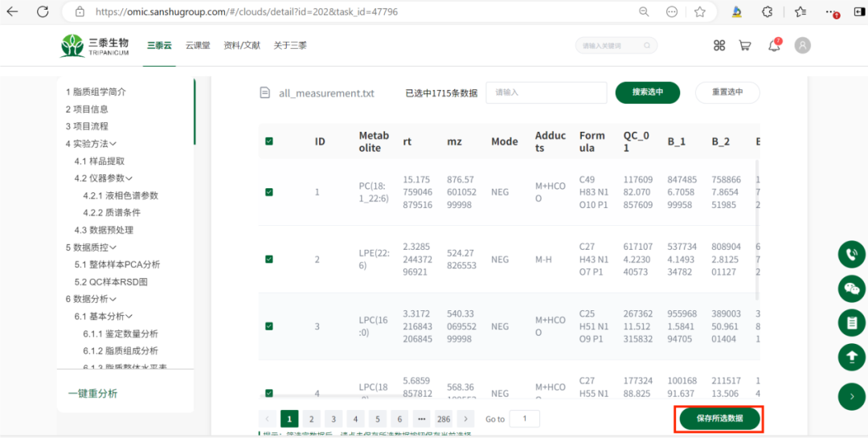The image size is (868, 438).
Task: Click the green document list floating icon
Action: click(851, 322)
